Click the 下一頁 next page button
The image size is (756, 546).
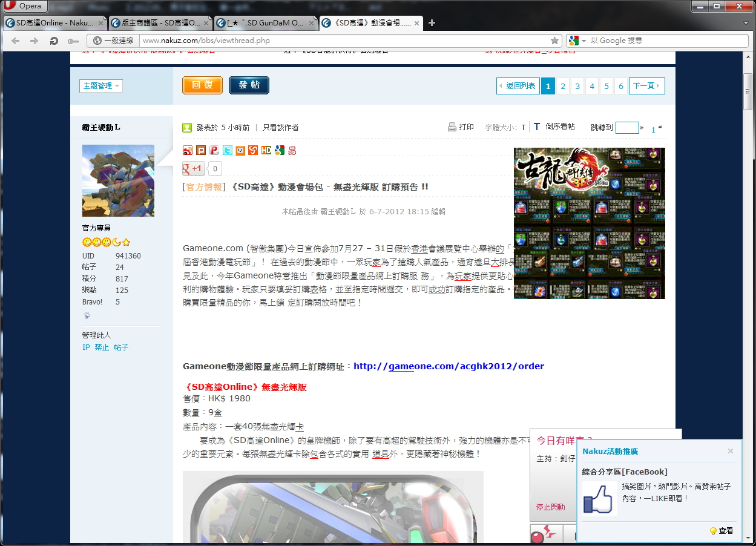[x=646, y=86]
